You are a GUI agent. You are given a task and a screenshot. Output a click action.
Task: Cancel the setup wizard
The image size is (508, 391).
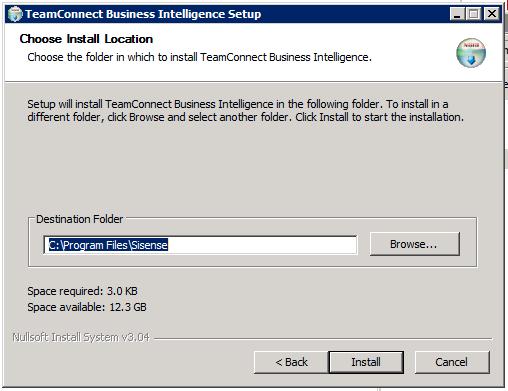[x=452, y=362]
